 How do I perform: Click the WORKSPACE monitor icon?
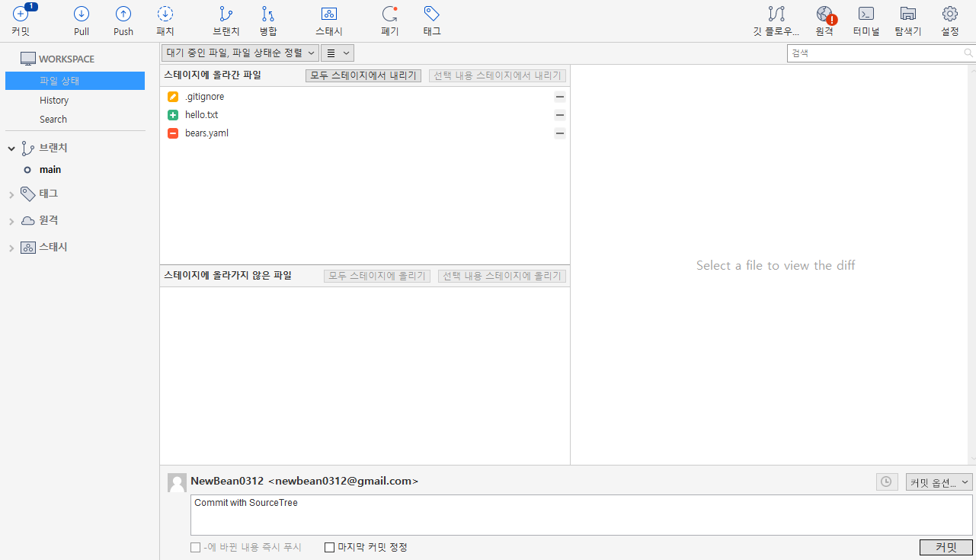point(28,59)
